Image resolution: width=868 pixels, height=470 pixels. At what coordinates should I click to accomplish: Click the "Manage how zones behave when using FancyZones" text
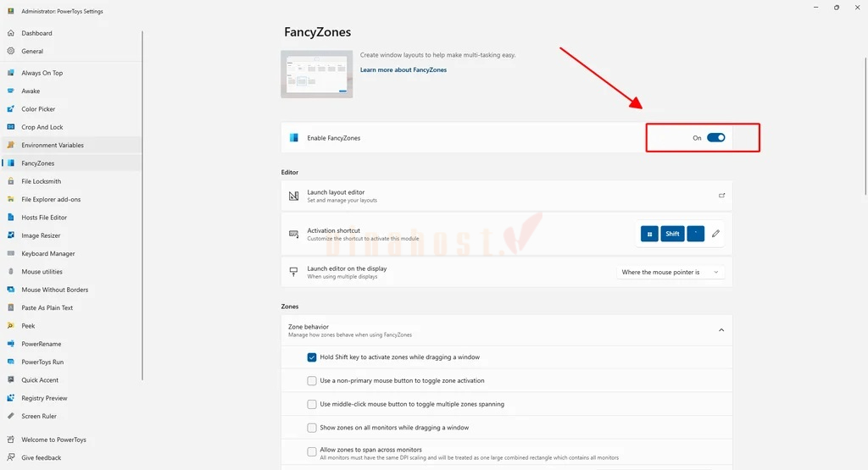tap(350, 335)
